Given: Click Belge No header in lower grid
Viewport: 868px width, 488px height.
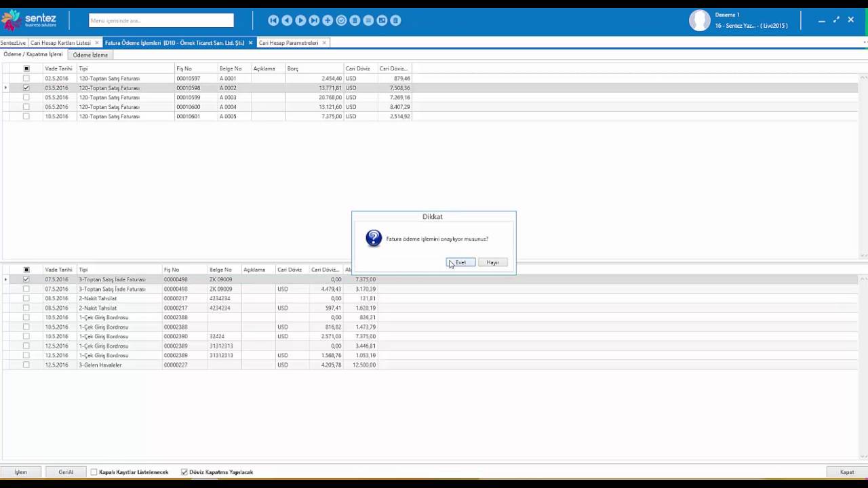Looking at the screenshot, I should [x=224, y=270].
